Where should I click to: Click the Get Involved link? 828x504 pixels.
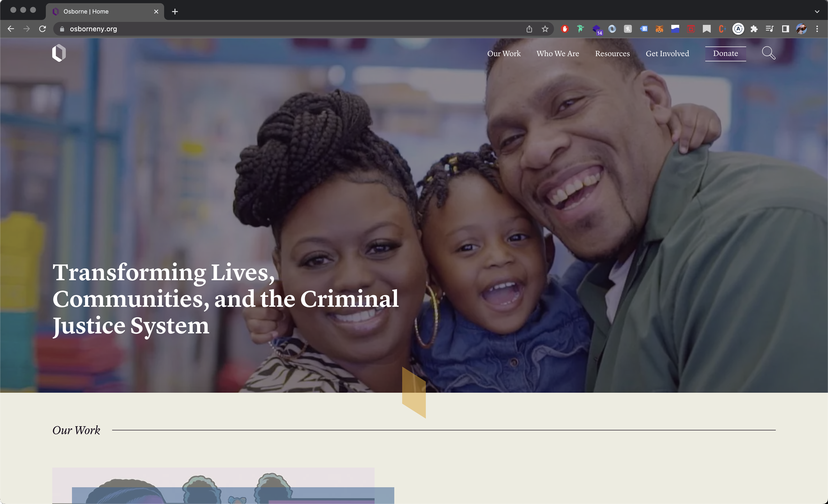click(x=667, y=53)
